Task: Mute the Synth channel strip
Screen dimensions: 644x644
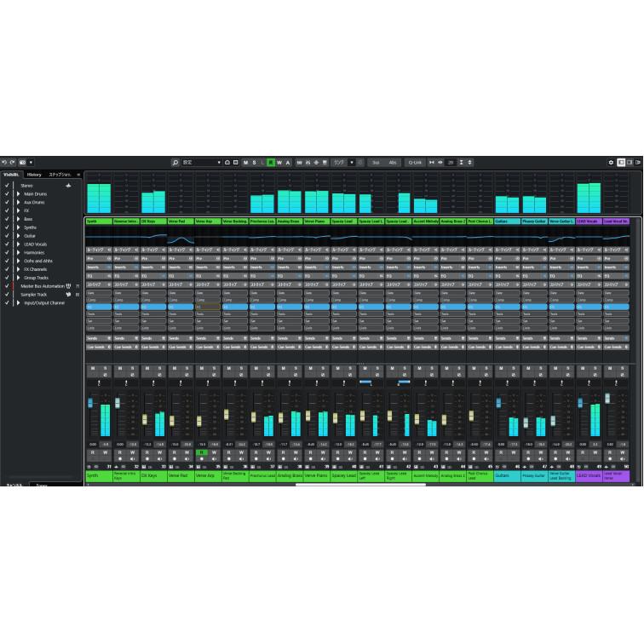Action: coord(93,368)
